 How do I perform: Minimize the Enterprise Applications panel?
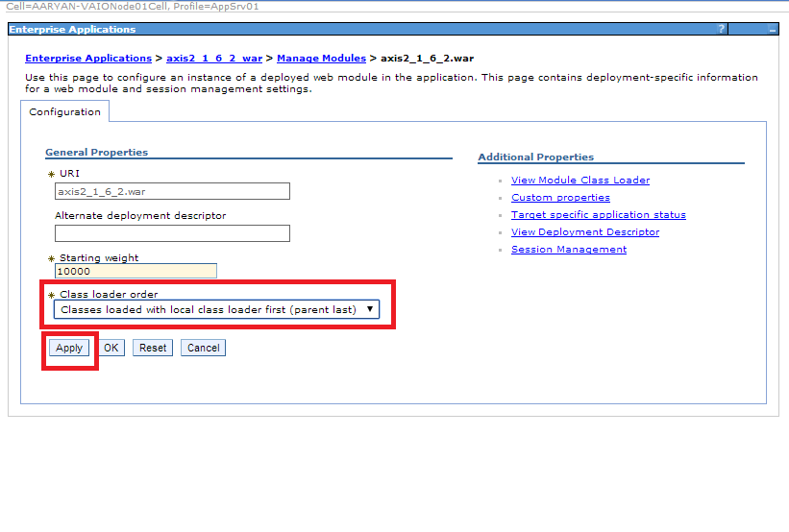773,30
